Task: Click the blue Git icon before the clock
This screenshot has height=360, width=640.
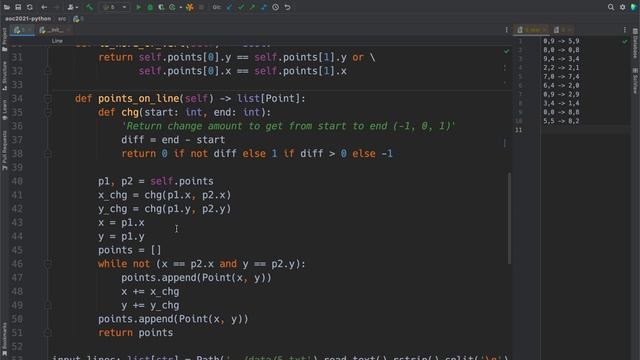Action: (264, 7)
